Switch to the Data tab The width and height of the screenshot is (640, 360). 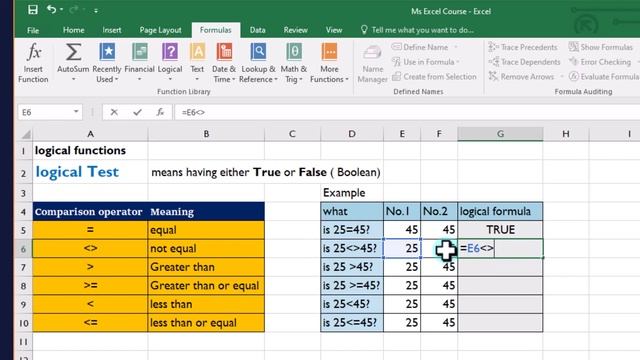click(258, 30)
